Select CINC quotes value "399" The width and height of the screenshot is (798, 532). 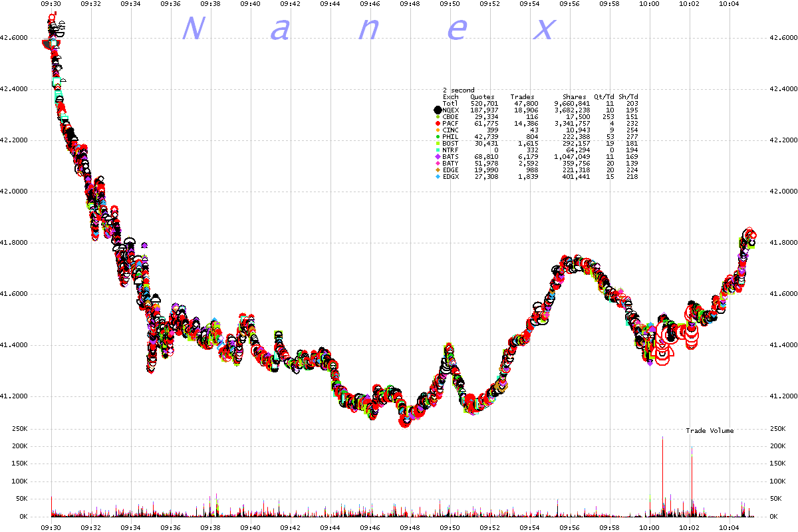493,130
